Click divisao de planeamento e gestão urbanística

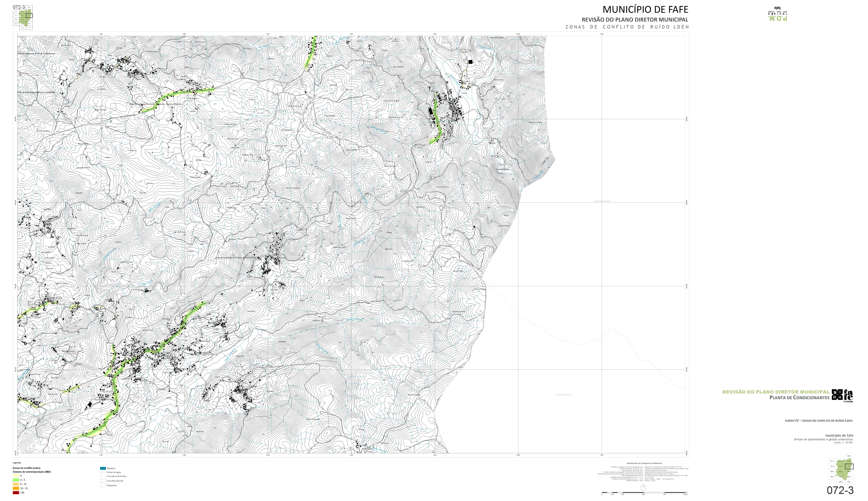pyautogui.click(x=823, y=439)
